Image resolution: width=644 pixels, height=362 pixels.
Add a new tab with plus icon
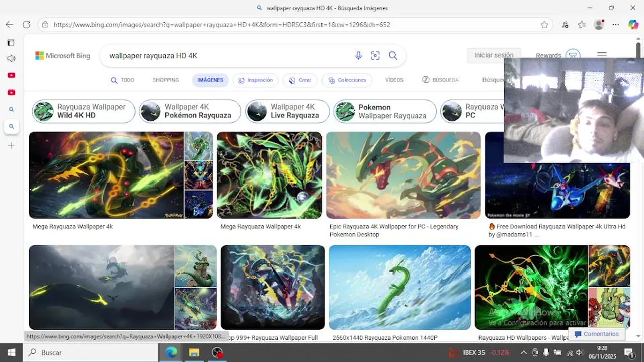point(11,145)
